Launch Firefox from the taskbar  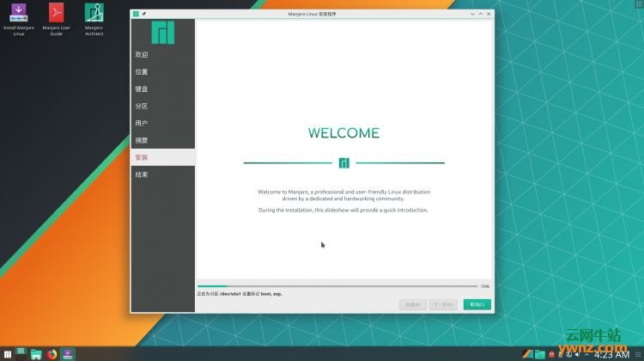52,354
